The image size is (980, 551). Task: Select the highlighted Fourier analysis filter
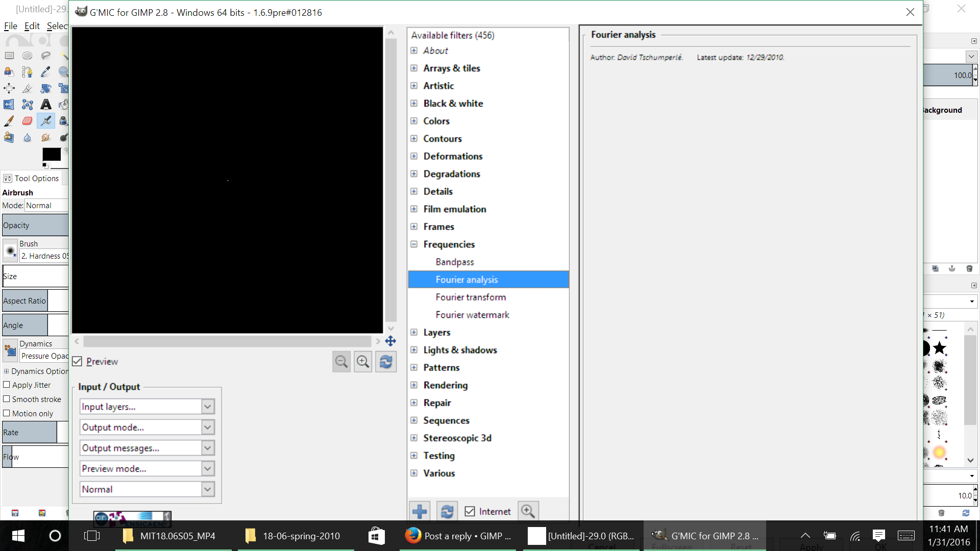pos(488,280)
